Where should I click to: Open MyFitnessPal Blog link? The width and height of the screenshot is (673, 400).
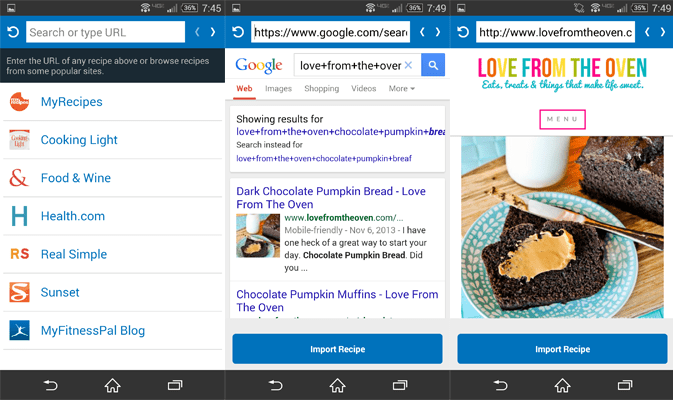coord(93,330)
